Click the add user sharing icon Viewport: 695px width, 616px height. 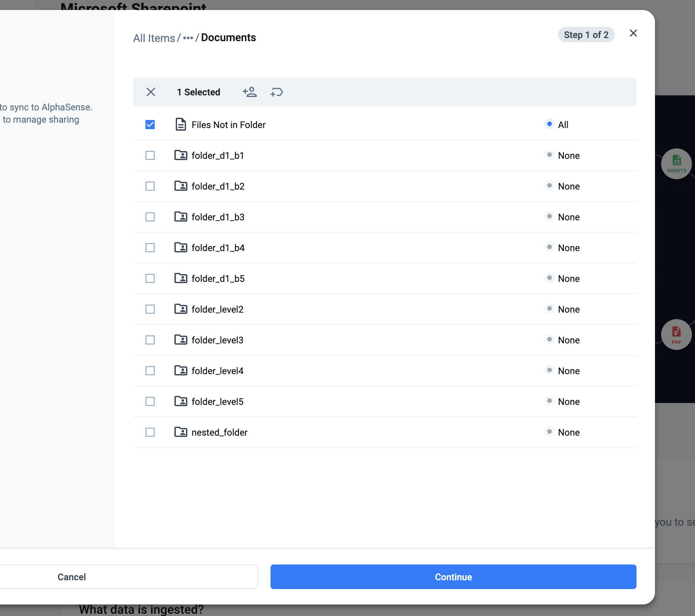click(250, 92)
